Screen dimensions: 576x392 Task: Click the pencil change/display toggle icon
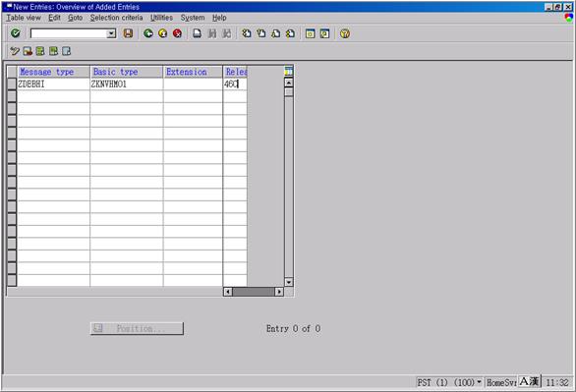(x=15, y=51)
